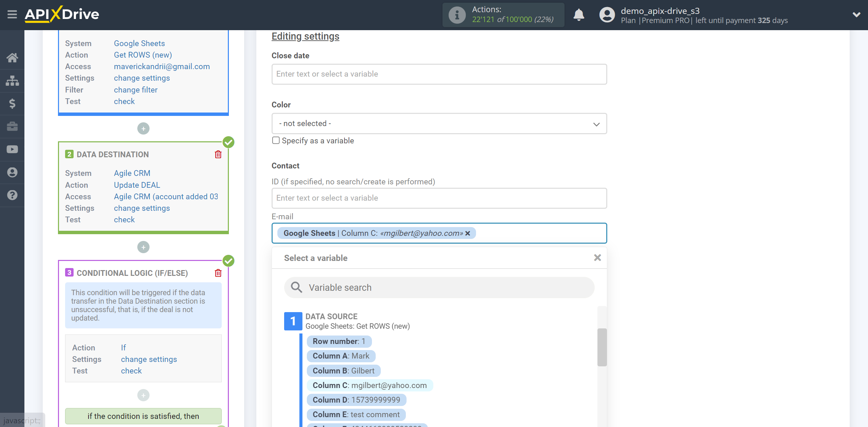This screenshot has height=427, width=868.
Task: Expand the account menu chevron
Action: coord(856,15)
